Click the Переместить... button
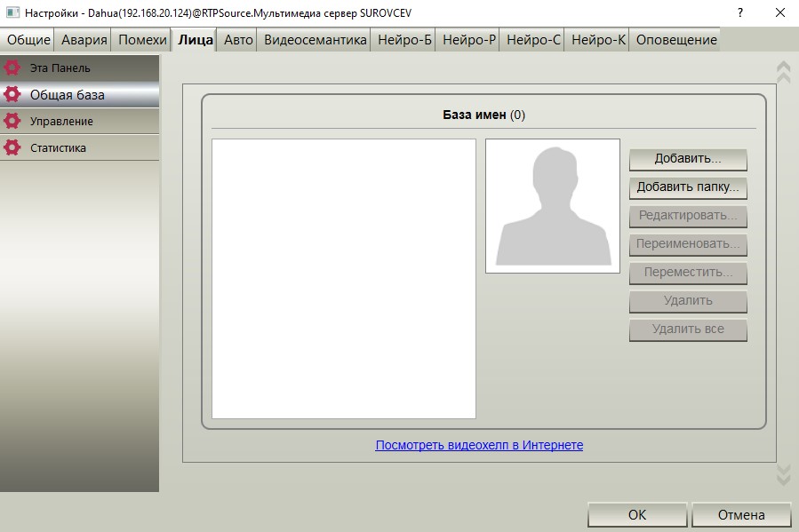799x532 pixels. pyautogui.click(x=688, y=273)
